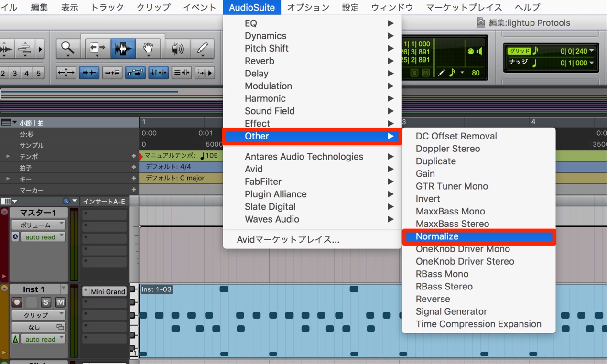Viewport: 607px width, 364px height.
Task: Click zoom preset 4 button
Action: click(27, 73)
